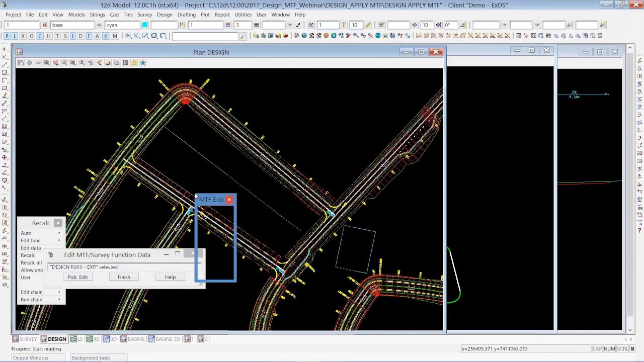The width and height of the screenshot is (644, 362).
Task: Toggle the F snap button
Action: click(89, 36)
